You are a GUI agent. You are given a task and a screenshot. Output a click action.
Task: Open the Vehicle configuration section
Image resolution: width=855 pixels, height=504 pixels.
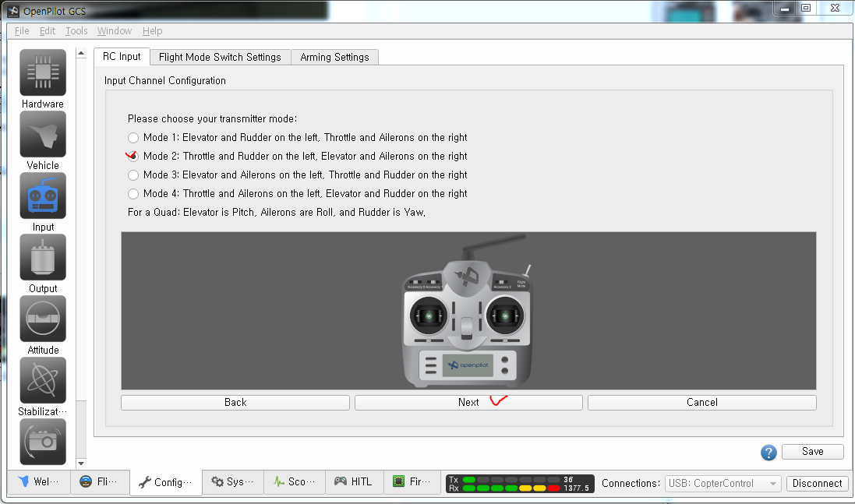coord(43,134)
